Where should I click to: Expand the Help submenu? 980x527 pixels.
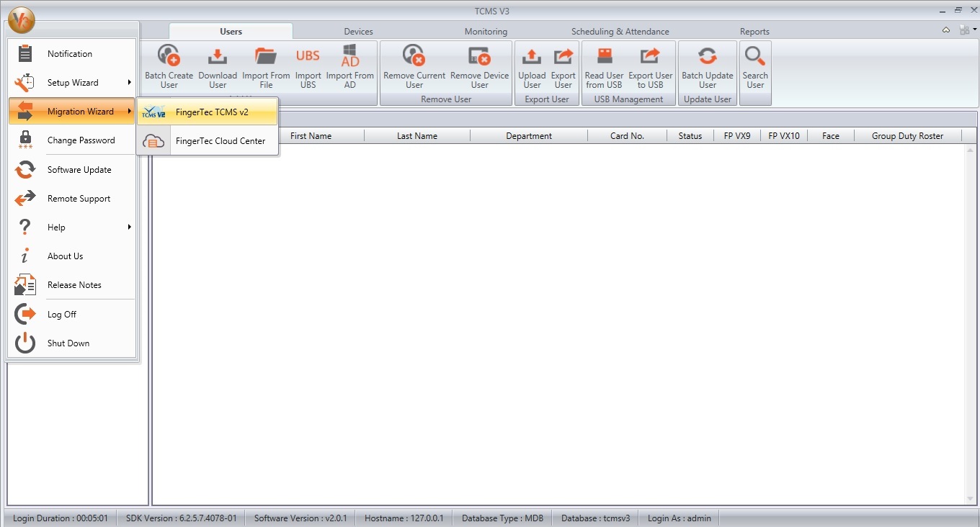[x=71, y=228]
